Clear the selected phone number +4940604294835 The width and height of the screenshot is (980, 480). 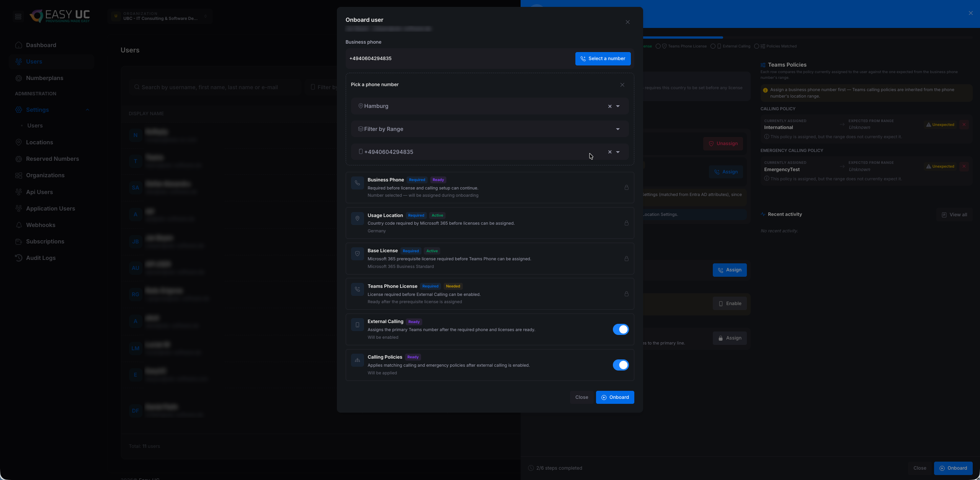click(x=610, y=152)
